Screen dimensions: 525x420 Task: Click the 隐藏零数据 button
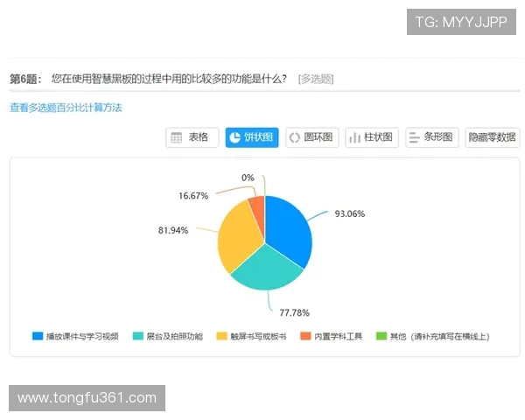[x=493, y=137]
